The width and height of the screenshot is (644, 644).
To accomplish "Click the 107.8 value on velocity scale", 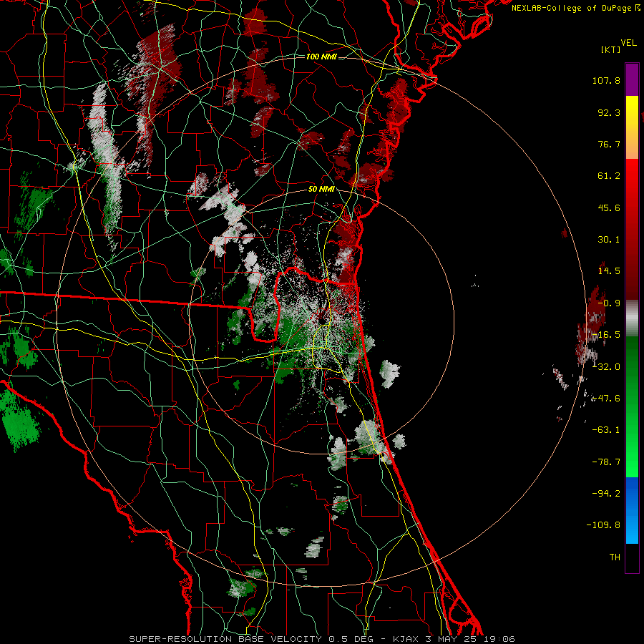I will click(606, 80).
